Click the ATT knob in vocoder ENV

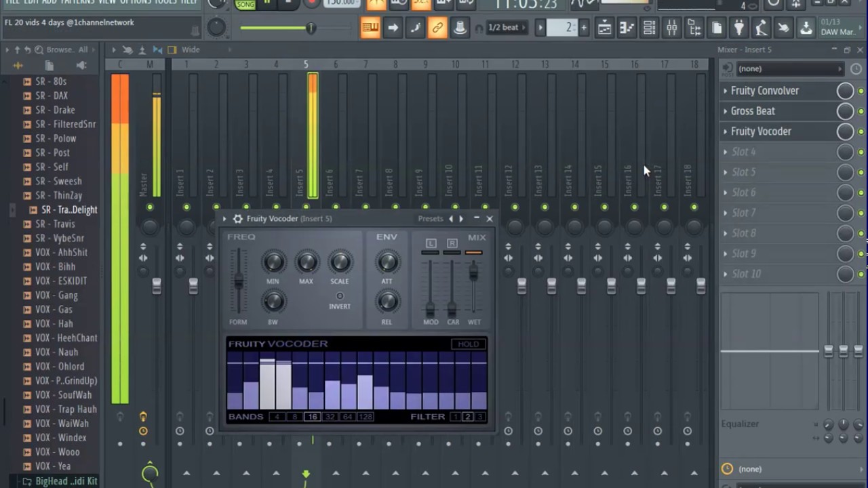pos(387,262)
